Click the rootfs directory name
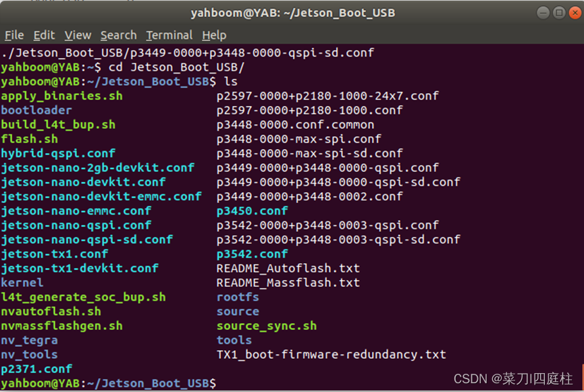Screen dimensions: 584x392 tap(238, 297)
